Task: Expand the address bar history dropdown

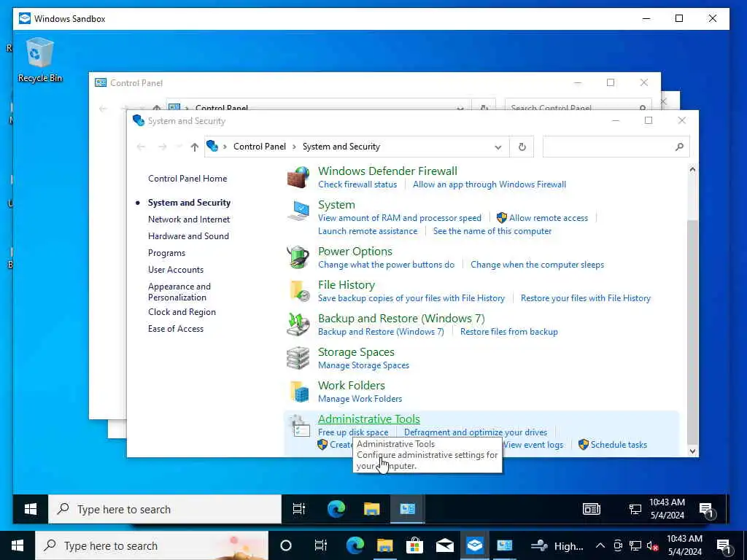Action: (x=498, y=147)
